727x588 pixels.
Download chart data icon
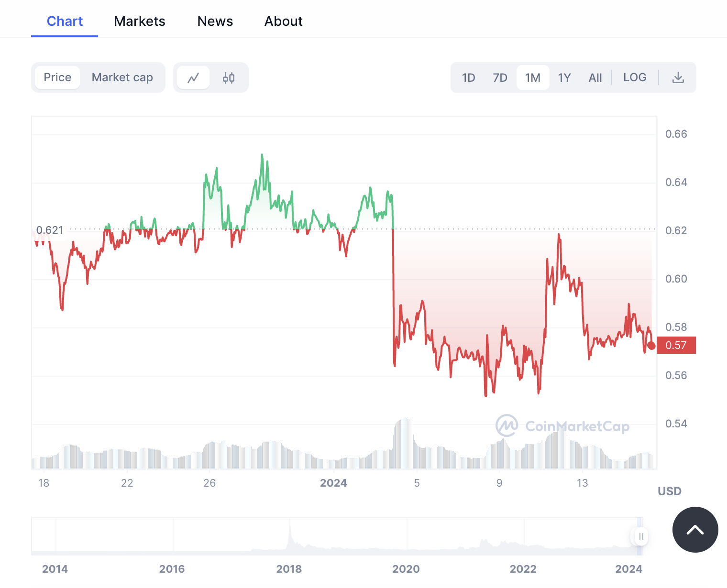click(x=678, y=77)
